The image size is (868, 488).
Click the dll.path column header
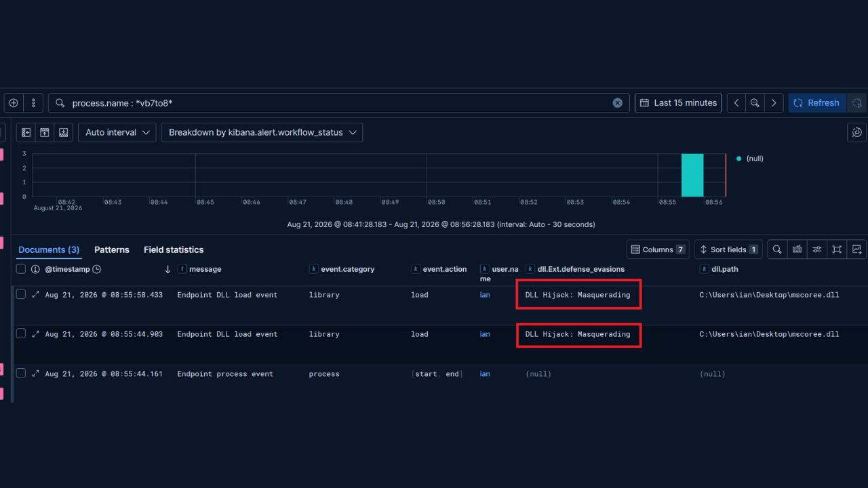point(724,269)
